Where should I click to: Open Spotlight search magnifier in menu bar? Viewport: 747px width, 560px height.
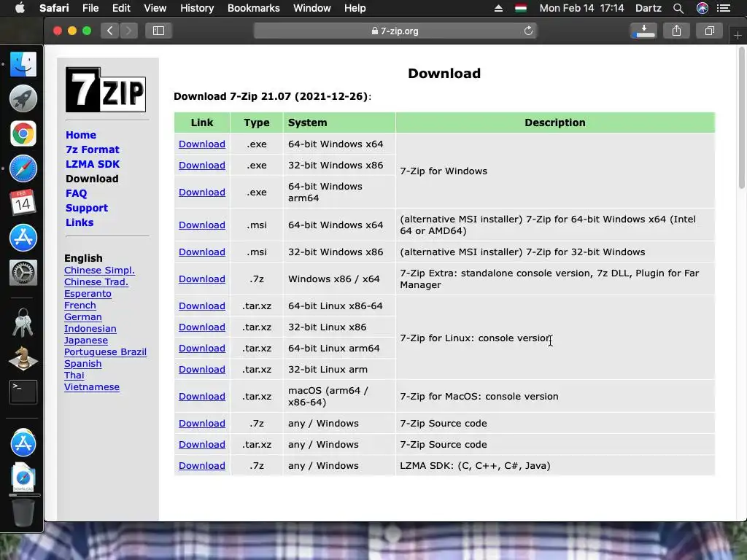coord(678,8)
